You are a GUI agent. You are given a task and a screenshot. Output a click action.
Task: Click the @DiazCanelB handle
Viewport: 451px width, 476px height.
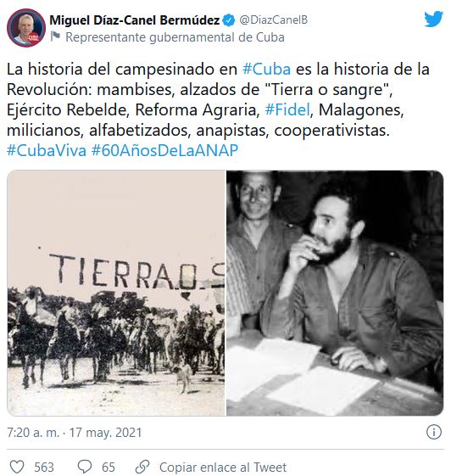coord(273,20)
